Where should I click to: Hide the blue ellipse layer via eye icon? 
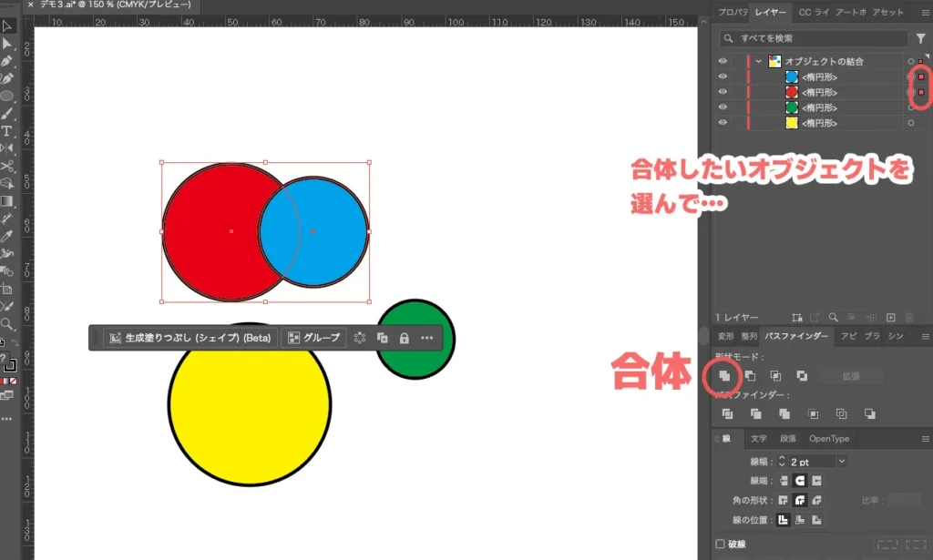click(x=723, y=77)
